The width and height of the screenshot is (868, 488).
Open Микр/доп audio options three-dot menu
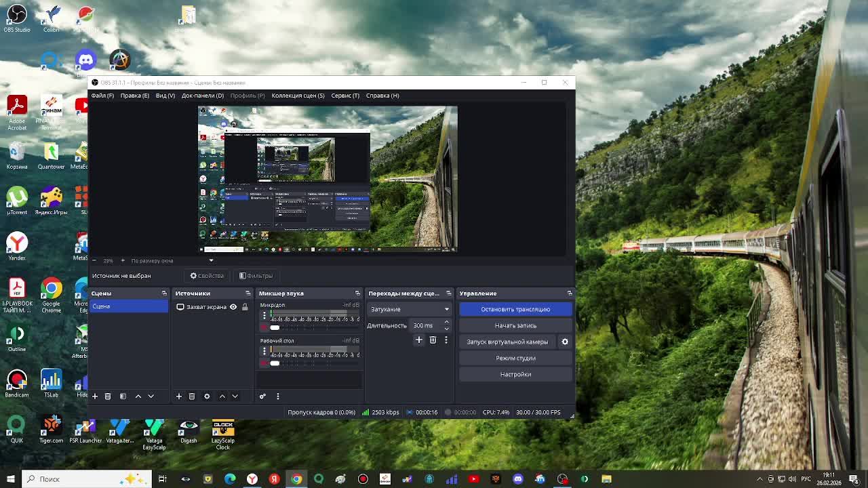[x=264, y=315]
